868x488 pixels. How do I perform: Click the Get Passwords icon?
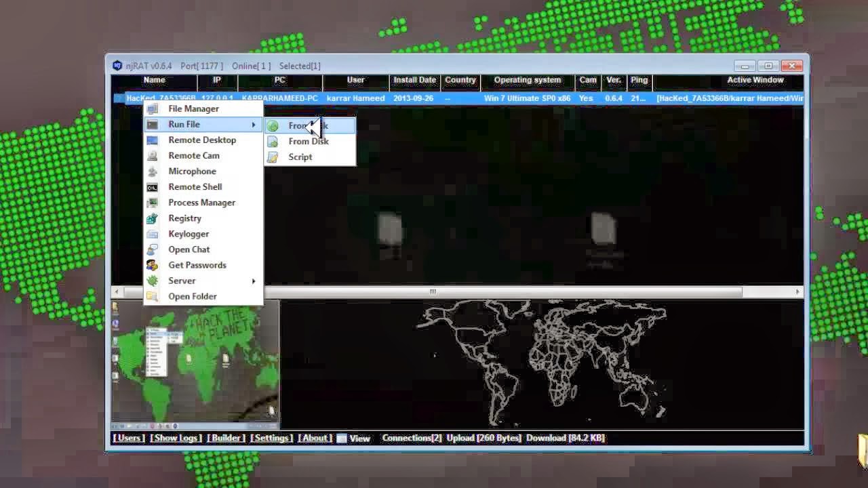click(153, 265)
